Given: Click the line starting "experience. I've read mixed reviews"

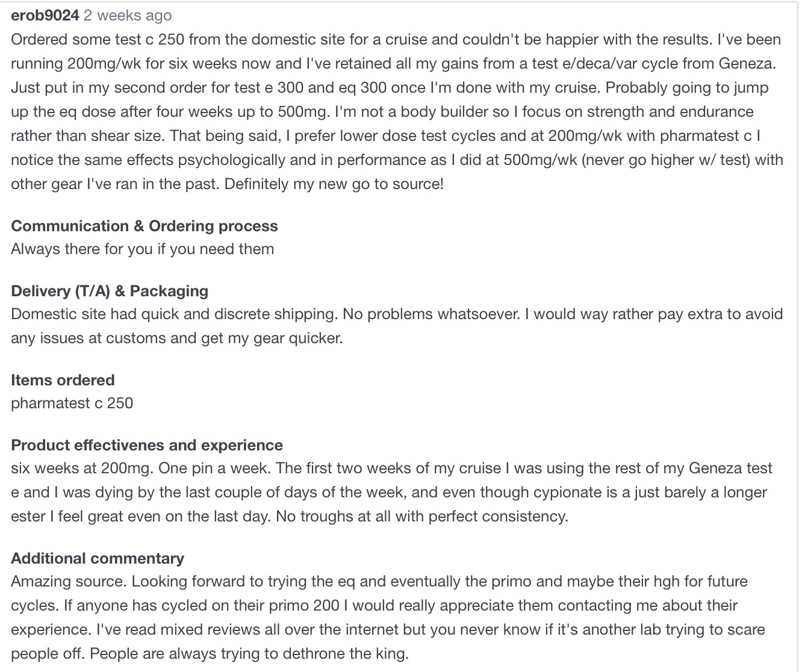Looking at the screenshot, I should [388, 629].
